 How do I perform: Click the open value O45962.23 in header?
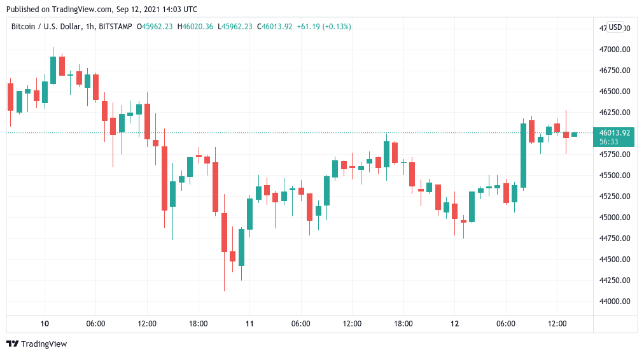[x=155, y=27]
